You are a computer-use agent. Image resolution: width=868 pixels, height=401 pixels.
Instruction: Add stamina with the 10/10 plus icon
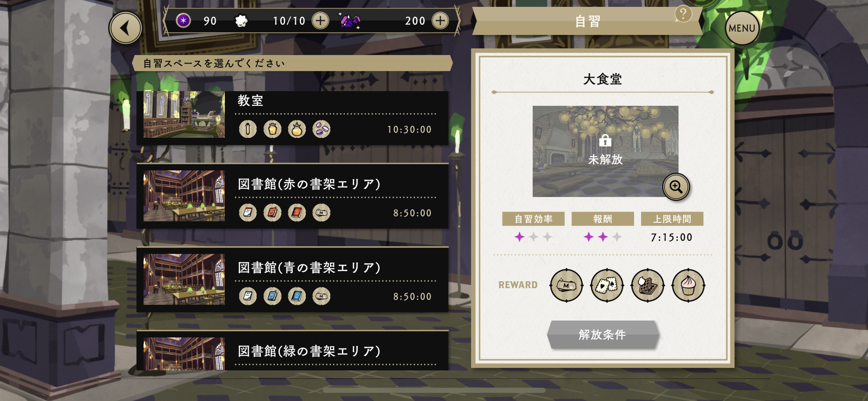(x=320, y=20)
